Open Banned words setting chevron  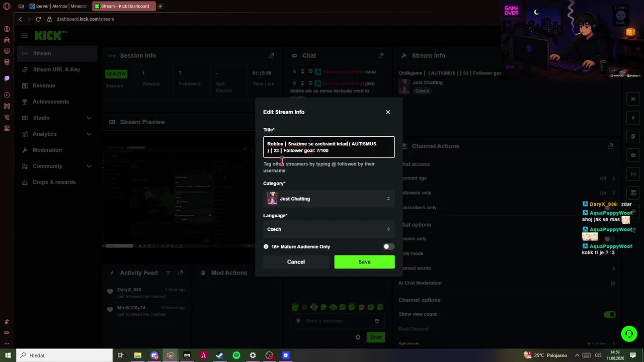pos(613,268)
